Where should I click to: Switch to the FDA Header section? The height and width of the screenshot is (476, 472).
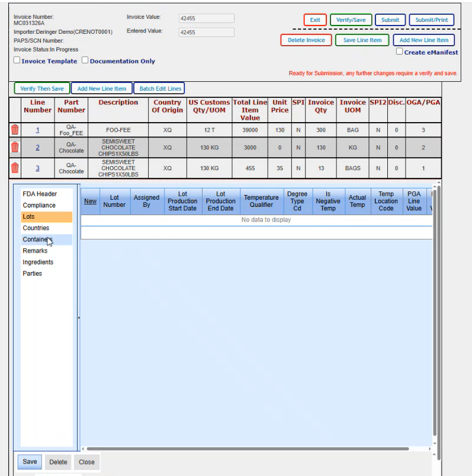point(40,194)
